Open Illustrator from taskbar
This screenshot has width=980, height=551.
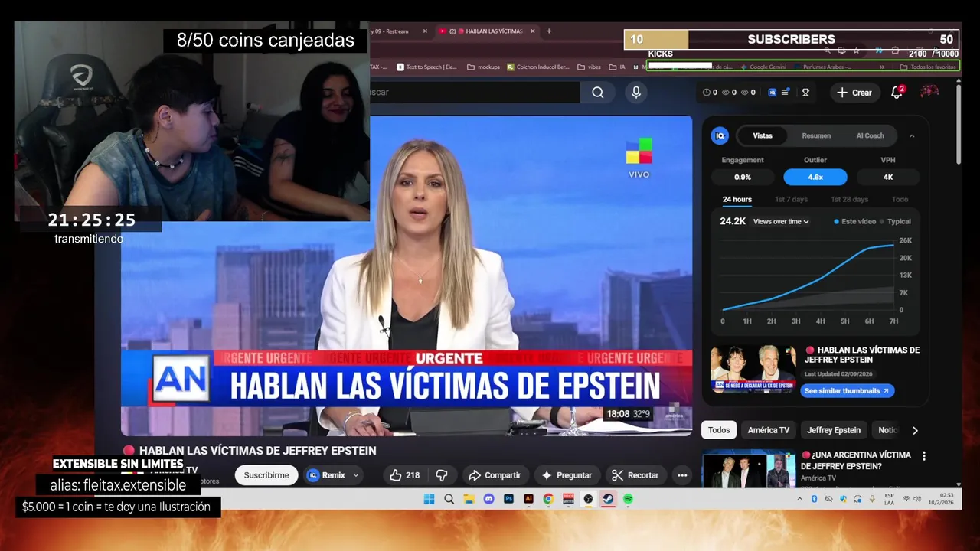pos(528,499)
